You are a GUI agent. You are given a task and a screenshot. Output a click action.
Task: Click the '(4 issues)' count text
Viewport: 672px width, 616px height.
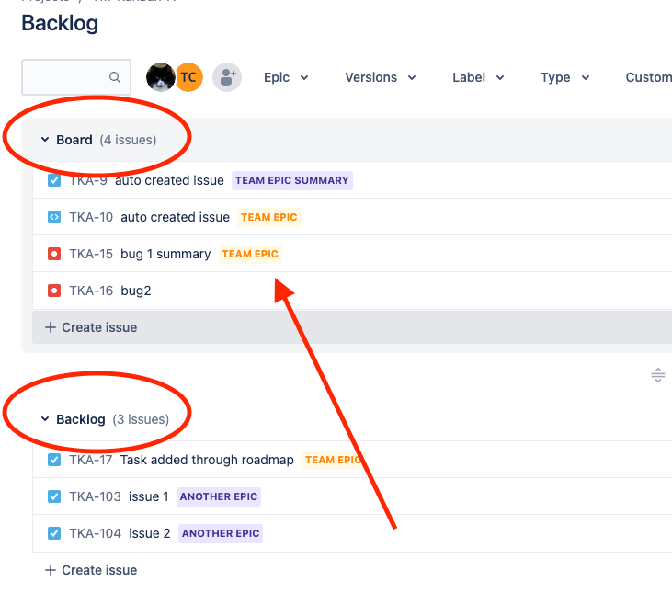(128, 140)
